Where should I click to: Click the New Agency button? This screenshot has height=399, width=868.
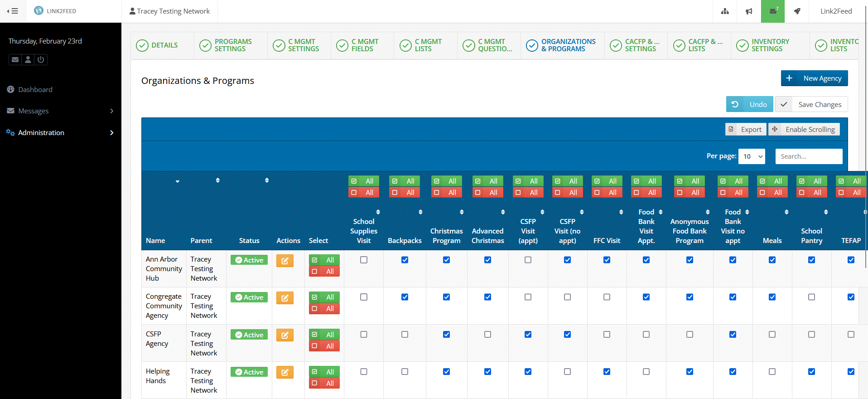tap(814, 78)
